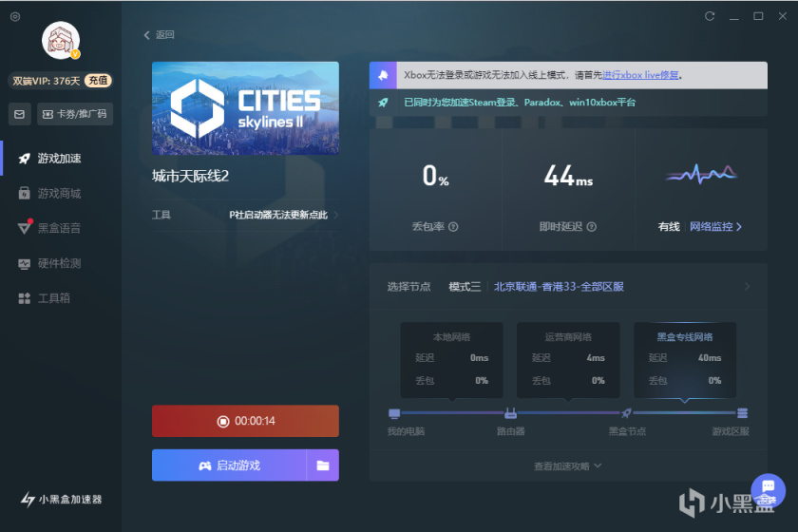Open 硬件检测 in the sidebar

click(x=61, y=263)
